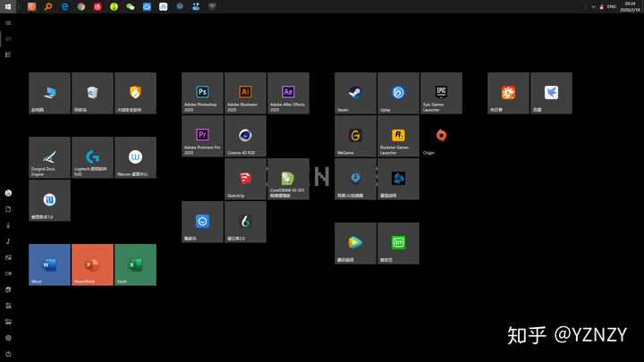The height and width of the screenshot is (362, 644).
Task: Open the Origin tile
Action: 441,136
